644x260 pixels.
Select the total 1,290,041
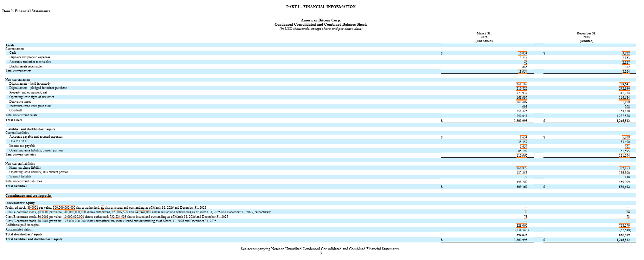pos(521,116)
